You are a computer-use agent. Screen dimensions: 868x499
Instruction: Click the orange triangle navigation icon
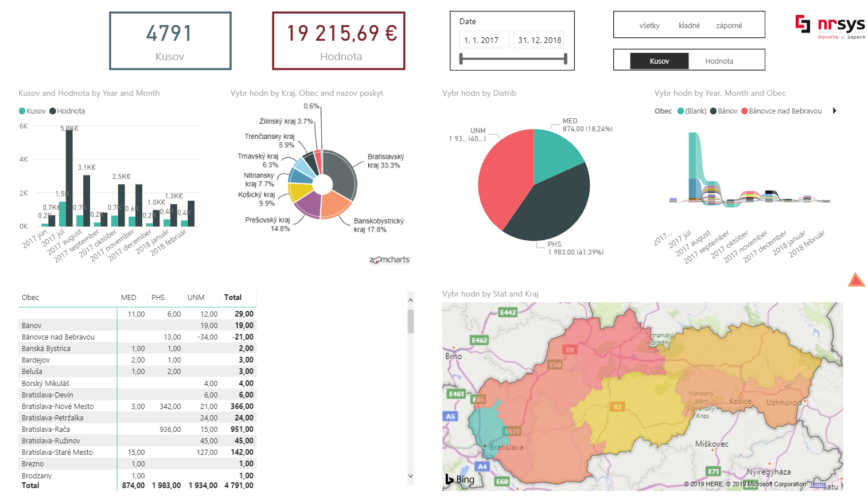click(x=856, y=280)
